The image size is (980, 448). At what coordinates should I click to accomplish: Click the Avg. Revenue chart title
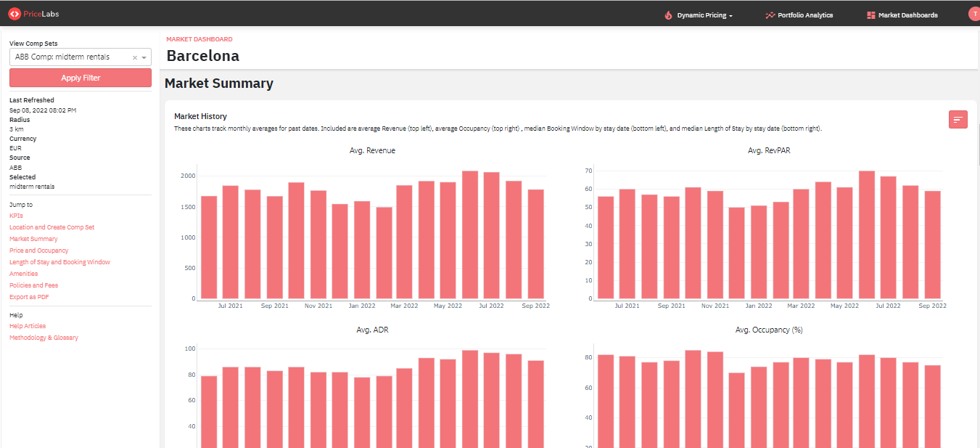point(372,150)
